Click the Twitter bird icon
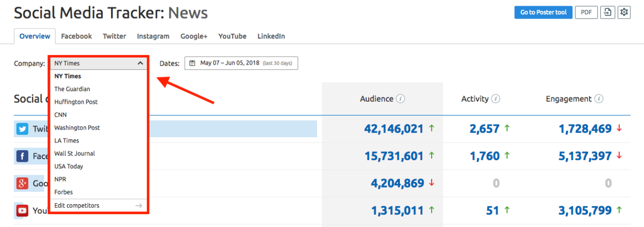The height and width of the screenshot is (227, 644). 22,129
